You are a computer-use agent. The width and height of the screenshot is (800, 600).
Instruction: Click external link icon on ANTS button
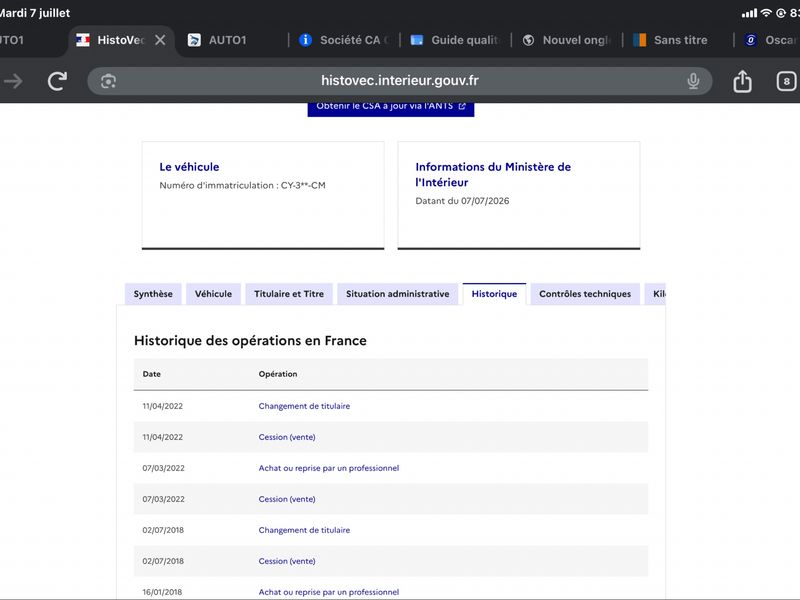click(462, 106)
